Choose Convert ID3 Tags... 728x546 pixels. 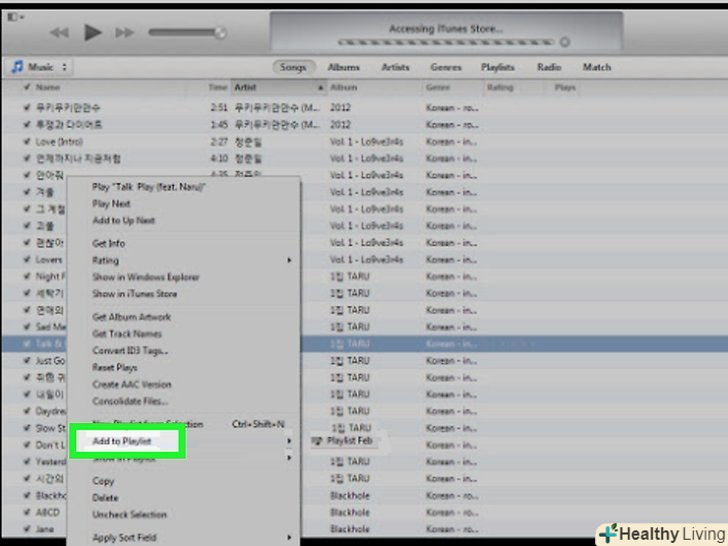130,351
